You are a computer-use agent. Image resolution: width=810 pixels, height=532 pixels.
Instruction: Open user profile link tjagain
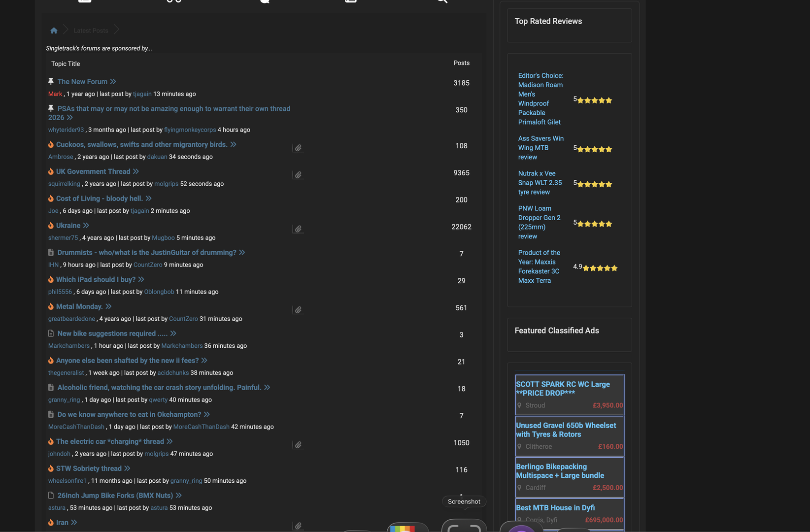click(142, 94)
